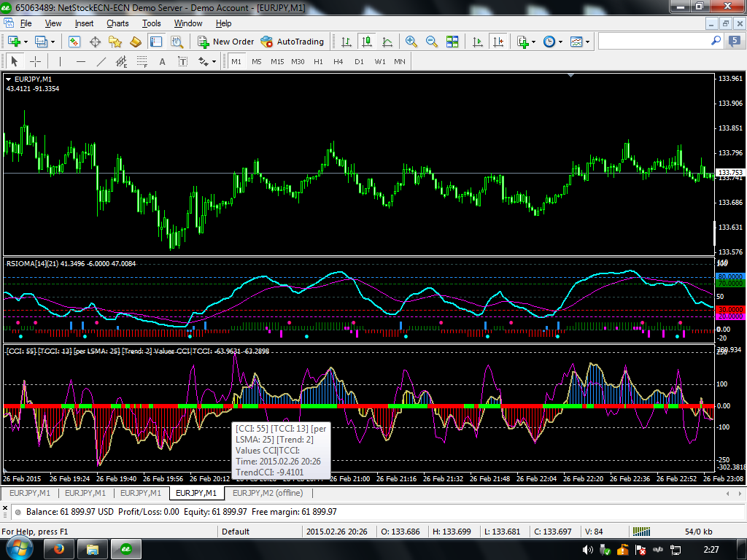Select the text label 'A' tool
This screenshot has height=560, width=747.
(162, 61)
